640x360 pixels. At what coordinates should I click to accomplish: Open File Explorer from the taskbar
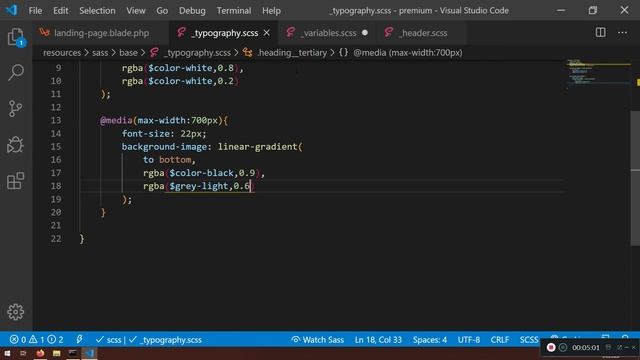56,353
